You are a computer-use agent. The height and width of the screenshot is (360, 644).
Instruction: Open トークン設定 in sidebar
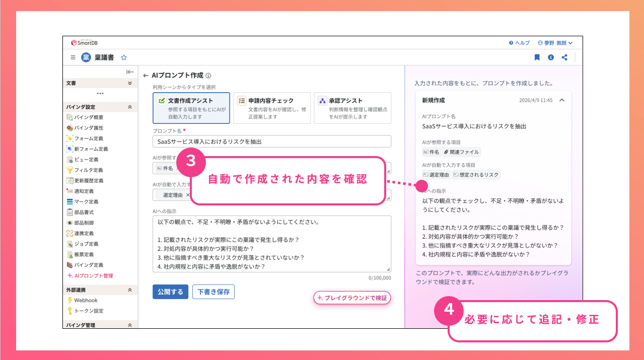85,311
